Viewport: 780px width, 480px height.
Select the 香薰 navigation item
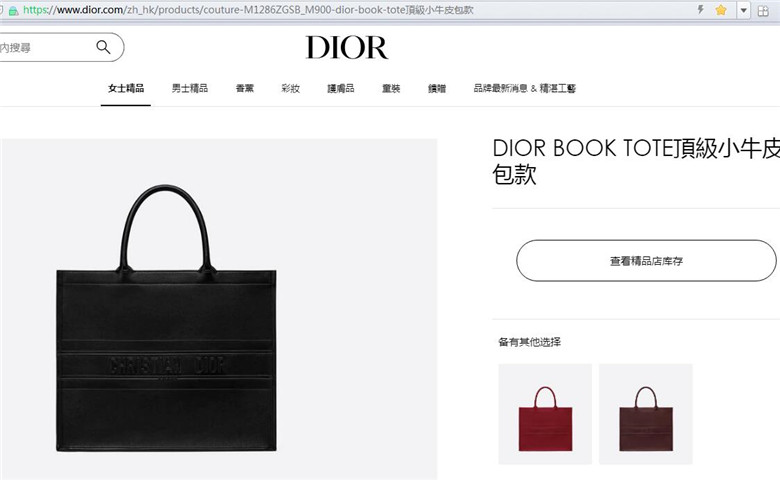(x=245, y=89)
